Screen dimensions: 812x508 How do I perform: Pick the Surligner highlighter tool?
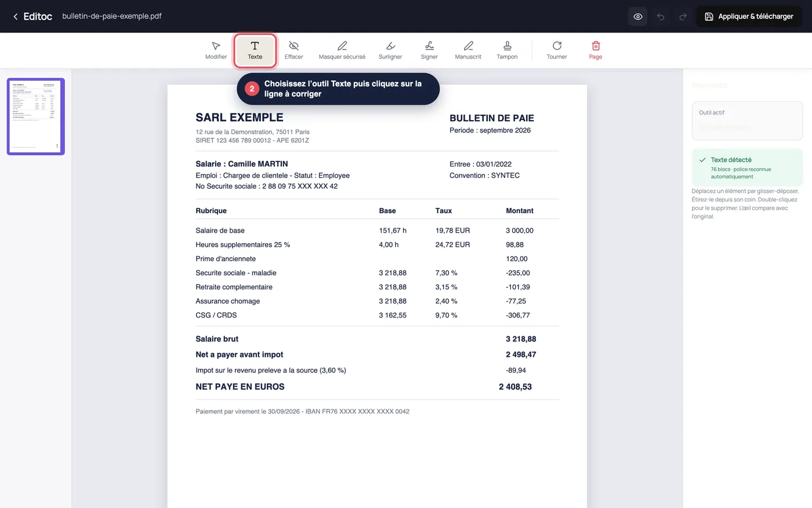(390, 51)
